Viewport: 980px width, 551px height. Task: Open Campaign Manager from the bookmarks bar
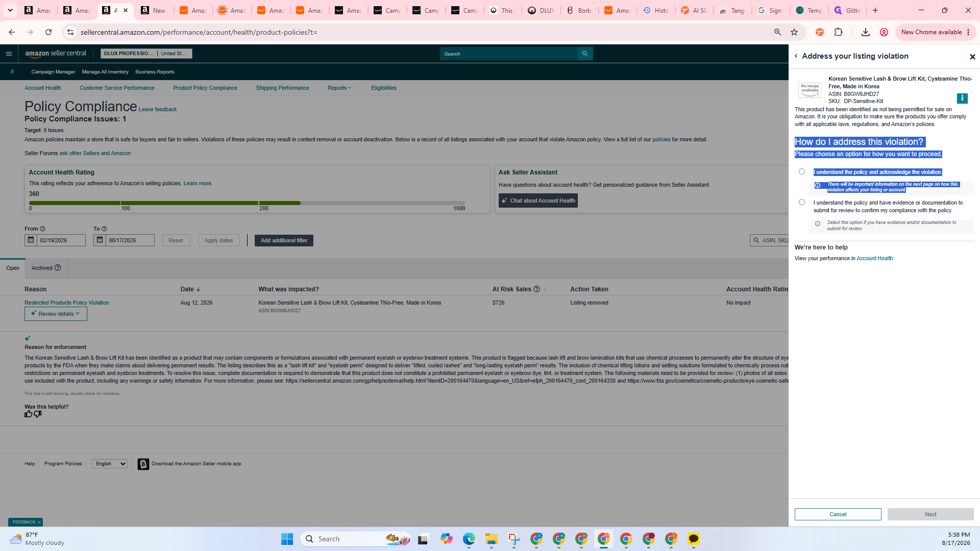(x=53, y=72)
